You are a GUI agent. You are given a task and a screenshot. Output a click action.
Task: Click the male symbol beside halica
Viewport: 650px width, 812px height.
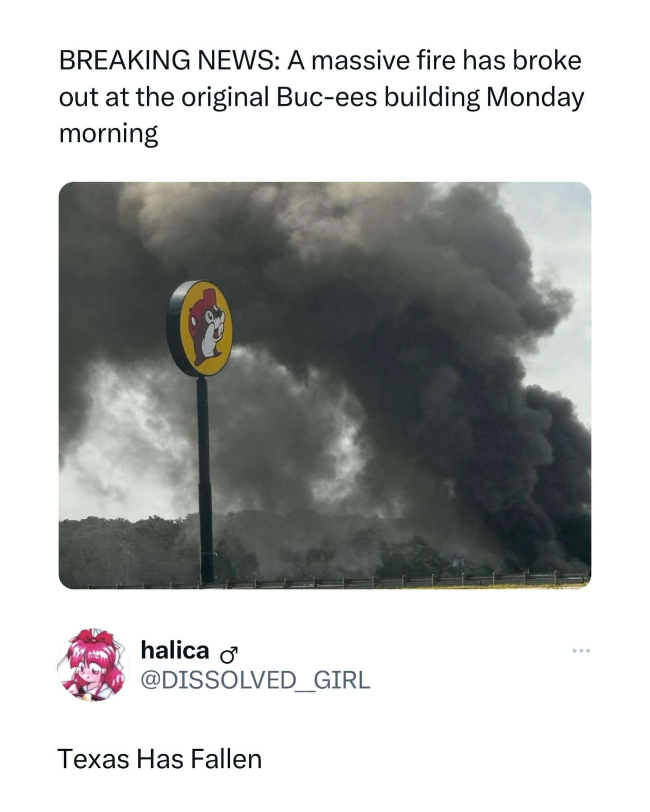pos(229,652)
